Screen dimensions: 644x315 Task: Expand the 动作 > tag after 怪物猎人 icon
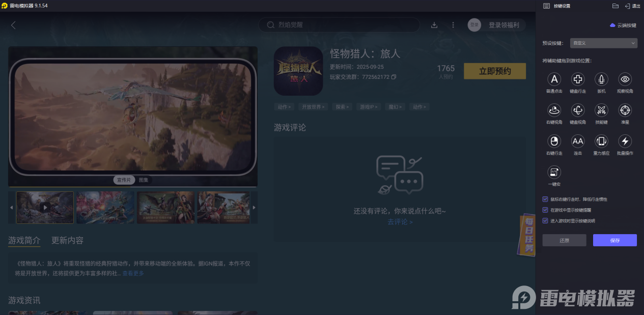(x=285, y=107)
